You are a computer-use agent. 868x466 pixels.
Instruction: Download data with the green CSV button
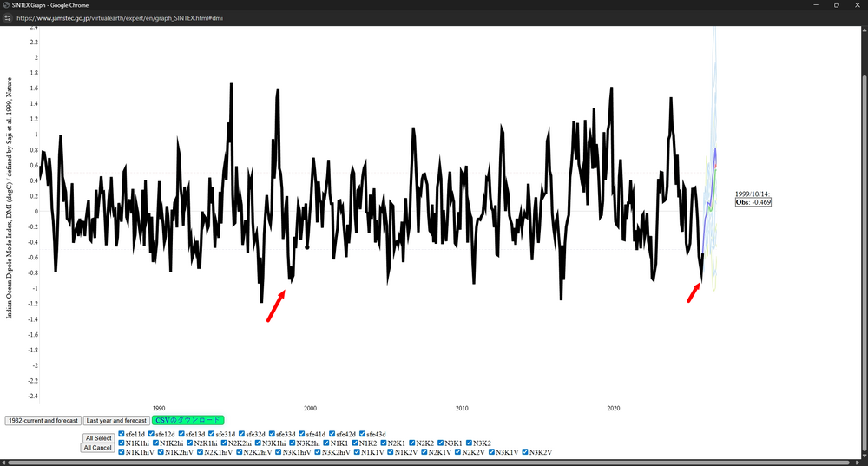click(x=187, y=420)
